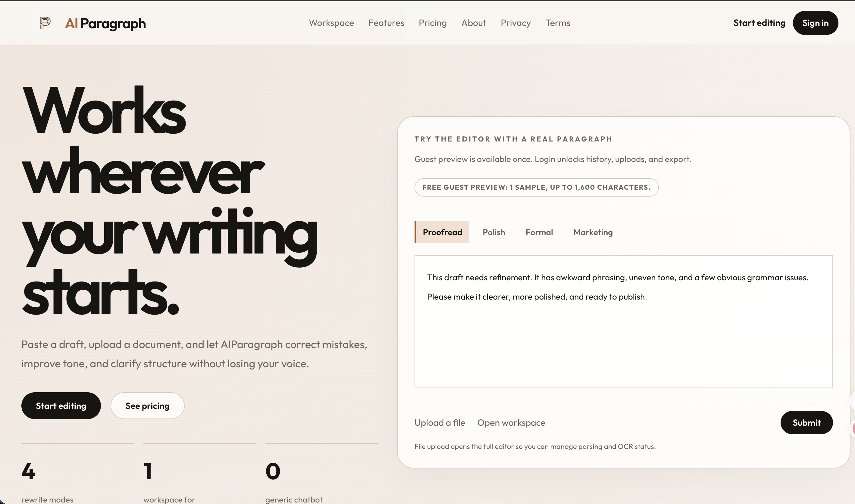Open the Features page from navigation
Screen dimensions: 855x504
[386, 23]
